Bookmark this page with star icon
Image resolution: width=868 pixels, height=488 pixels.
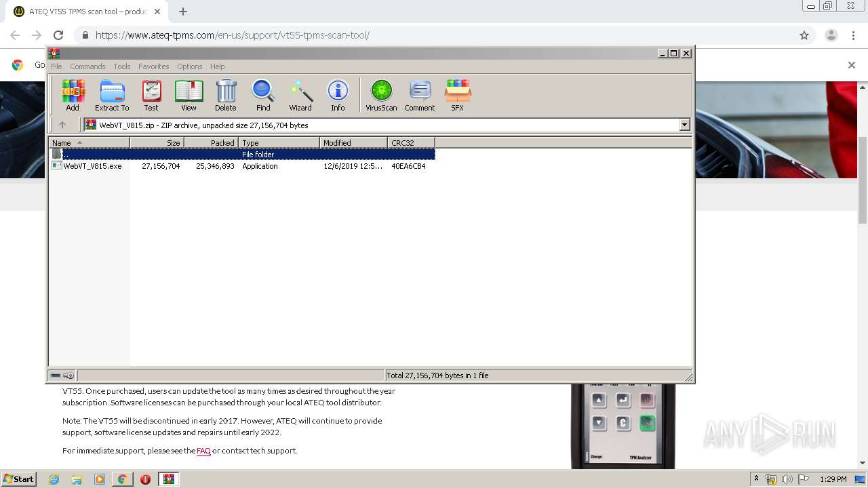coord(804,35)
